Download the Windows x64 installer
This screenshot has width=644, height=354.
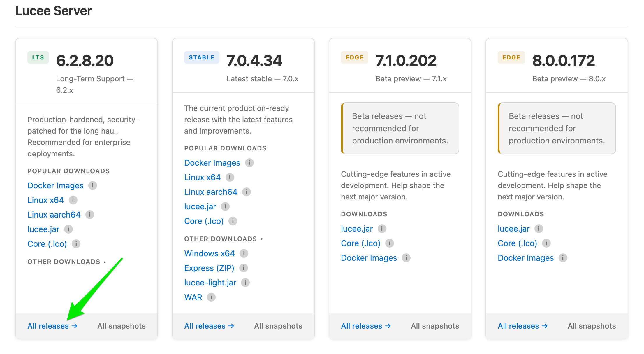coord(210,253)
